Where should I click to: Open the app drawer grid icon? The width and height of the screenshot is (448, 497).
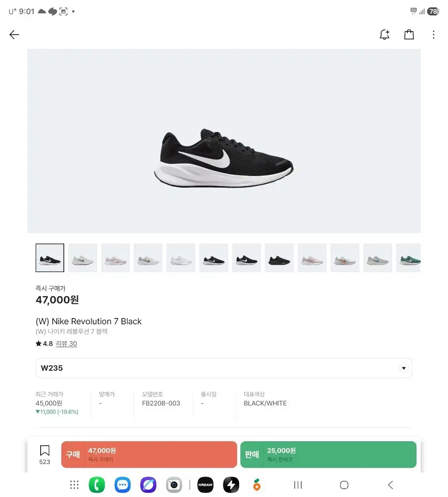tap(74, 485)
